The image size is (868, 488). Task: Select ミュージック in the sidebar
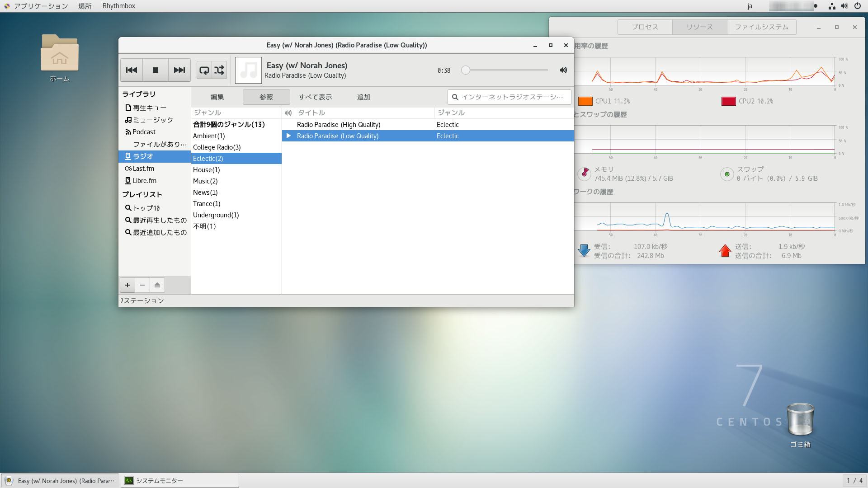(x=155, y=120)
